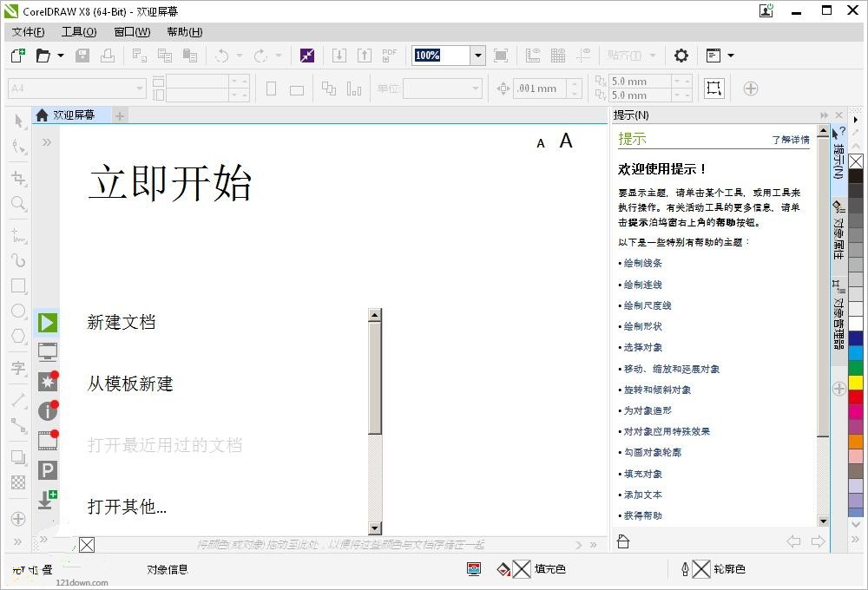This screenshot has width=868, height=590.
Task: Select the Crop tool in toolbox
Action: click(x=19, y=178)
